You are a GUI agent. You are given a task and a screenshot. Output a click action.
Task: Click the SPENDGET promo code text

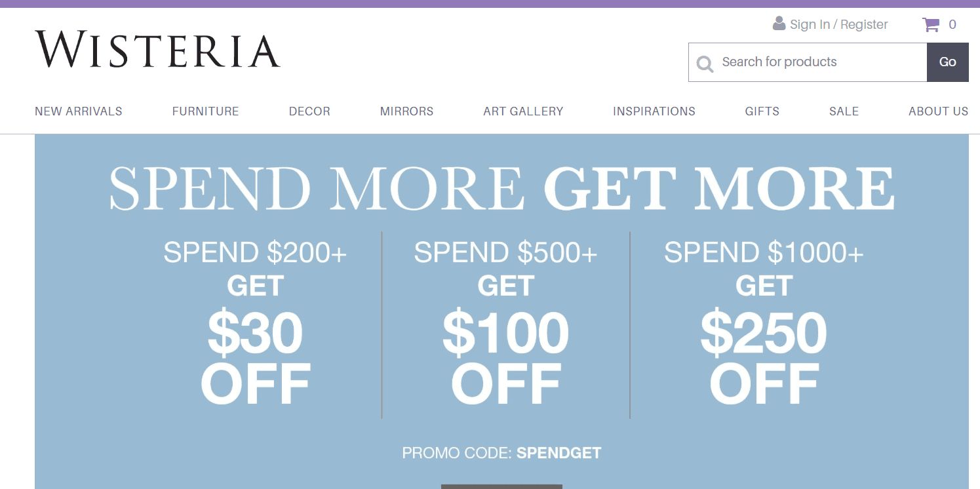pyautogui.click(x=559, y=452)
